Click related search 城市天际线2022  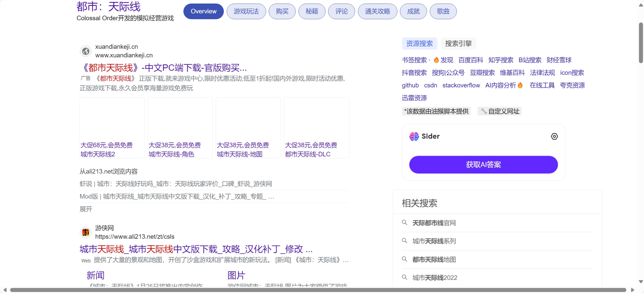coord(435,278)
